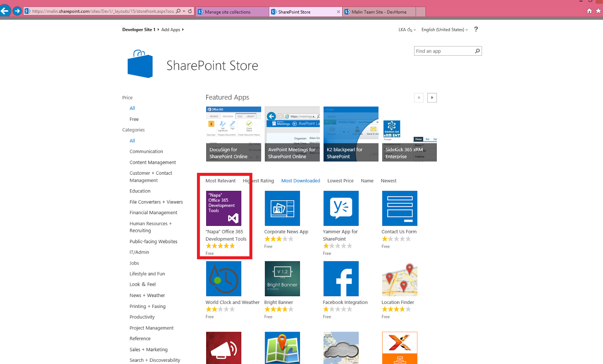Open the Contact Us Form app icon

[399, 208]
